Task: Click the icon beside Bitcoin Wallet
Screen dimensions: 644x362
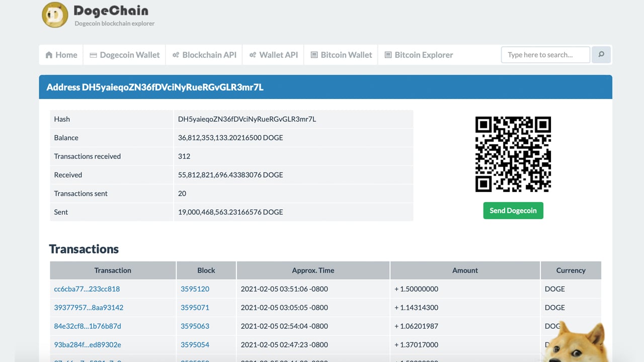Action: pyautogui.click(x=314, y=55)
